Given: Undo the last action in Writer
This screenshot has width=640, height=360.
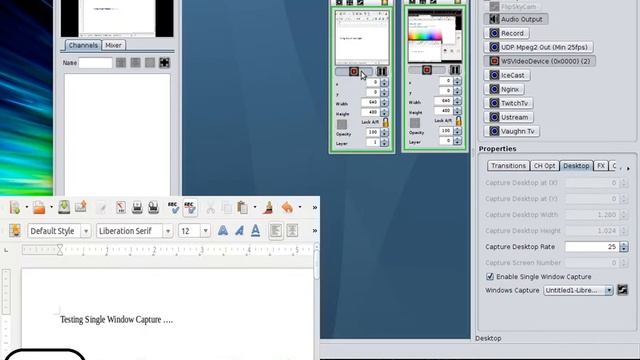Looking at the screenshot, I should click(x=287, y=208).
